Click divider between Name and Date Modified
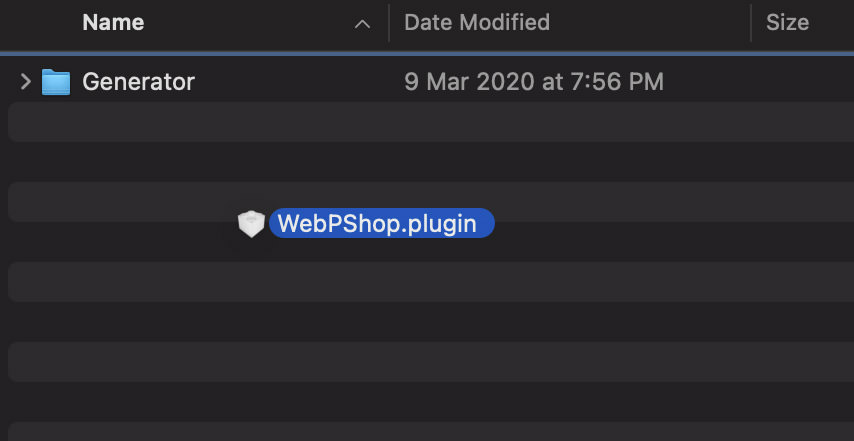The image size is (854, 441). (x=389, y=22)
